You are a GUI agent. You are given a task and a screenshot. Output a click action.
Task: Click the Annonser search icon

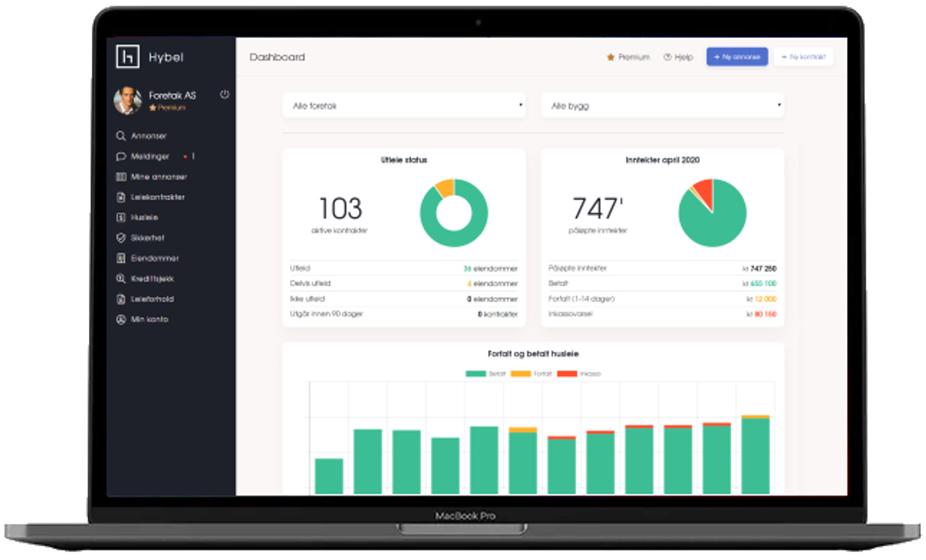[121, 136]
